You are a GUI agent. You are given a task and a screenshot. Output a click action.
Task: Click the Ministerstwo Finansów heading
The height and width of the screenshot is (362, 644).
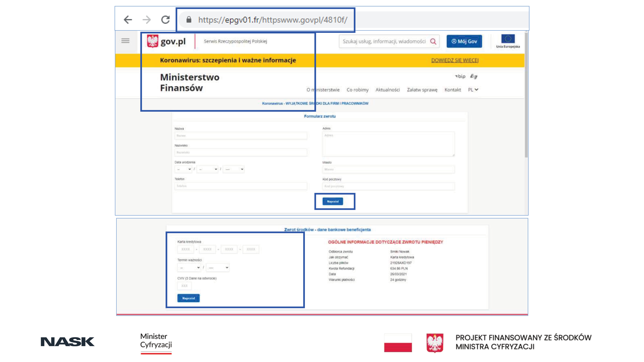click(x=190, y=83)
